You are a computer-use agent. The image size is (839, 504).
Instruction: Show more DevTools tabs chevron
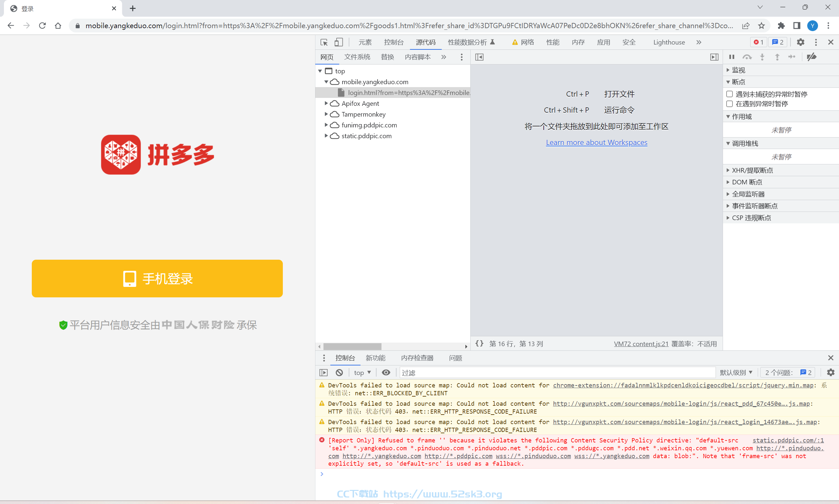[x=699, y=42]
